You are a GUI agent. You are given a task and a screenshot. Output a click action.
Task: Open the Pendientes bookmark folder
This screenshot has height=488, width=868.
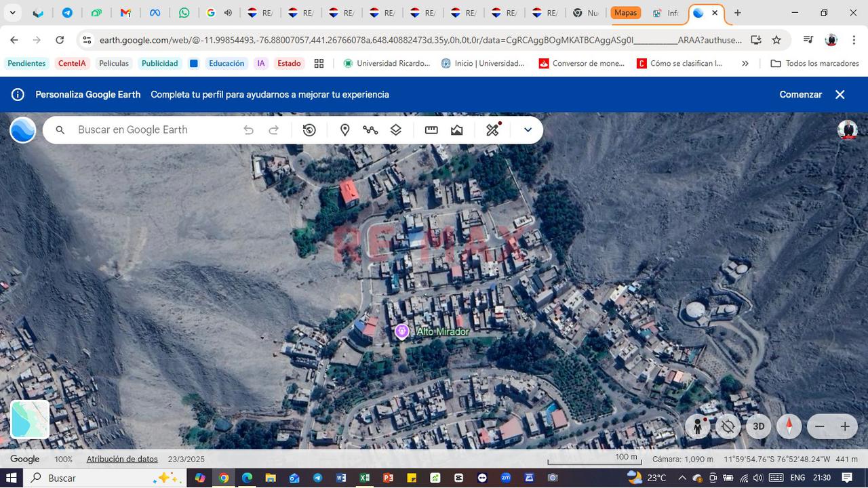tap(26, 63)
